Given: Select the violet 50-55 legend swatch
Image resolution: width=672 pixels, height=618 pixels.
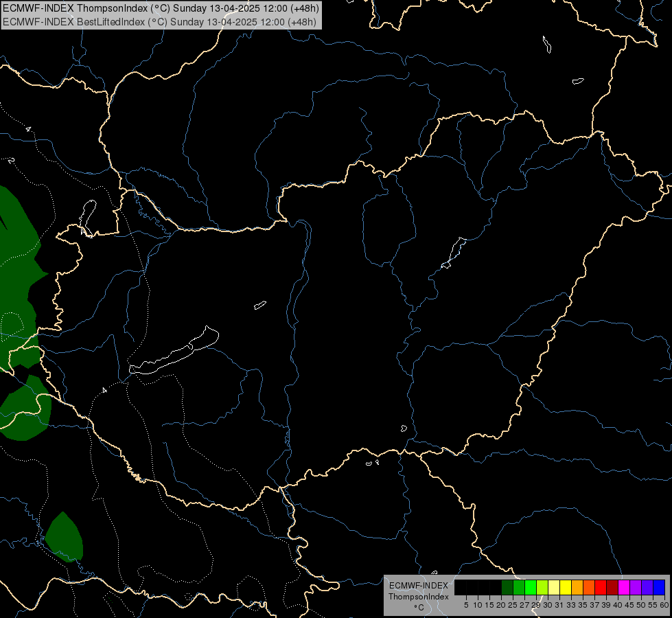Looking at the screenshot, I should pos(647,587).
